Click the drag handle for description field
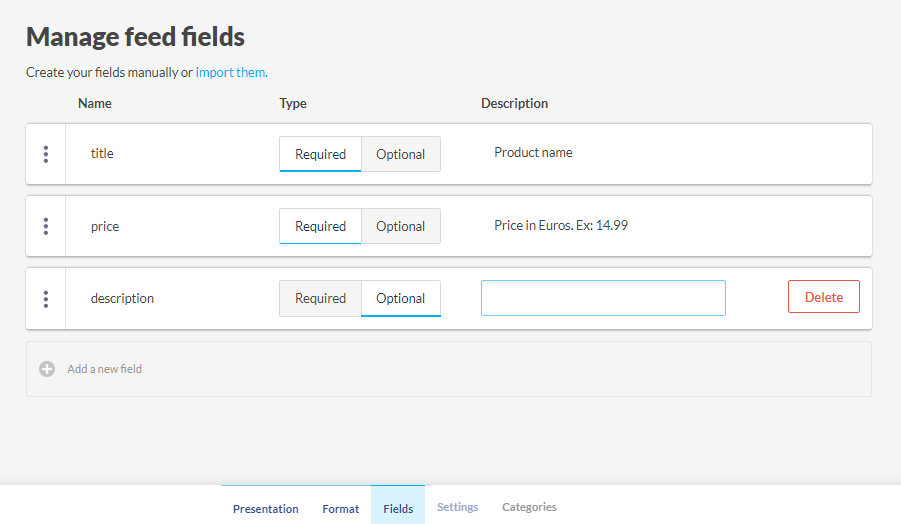901x524 pixels. pyautogui.click(x=46, y=298)
